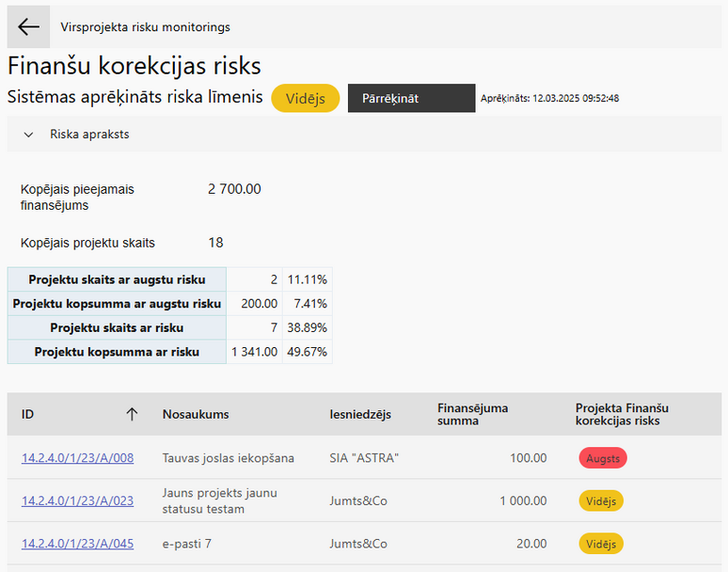Click the ID column sort arrow
The height and width of the screenshot is (572, 728).
pyautogui.click(x=132, y=414)
